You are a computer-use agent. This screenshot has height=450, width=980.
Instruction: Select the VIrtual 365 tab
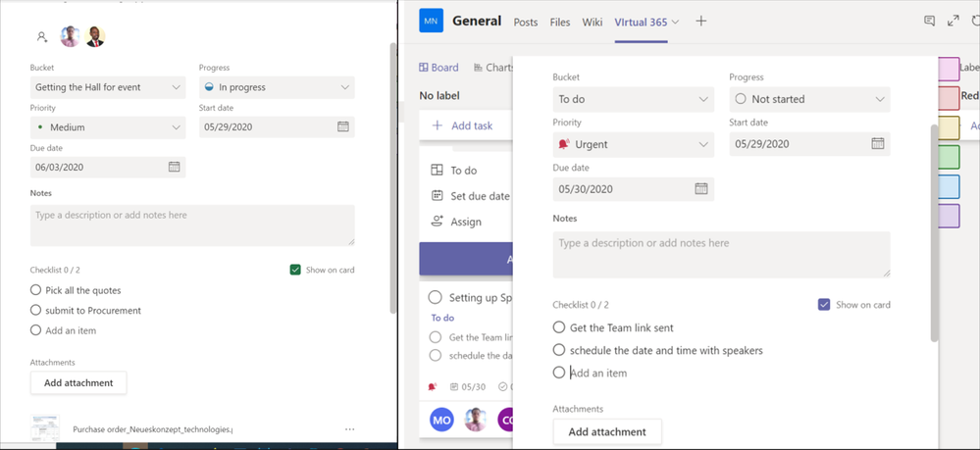641,22
